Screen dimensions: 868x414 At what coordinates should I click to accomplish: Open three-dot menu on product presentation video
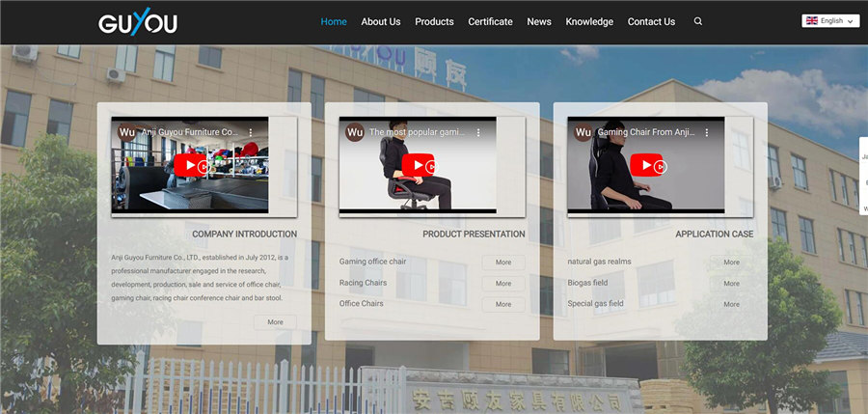[x=478, y=132]
